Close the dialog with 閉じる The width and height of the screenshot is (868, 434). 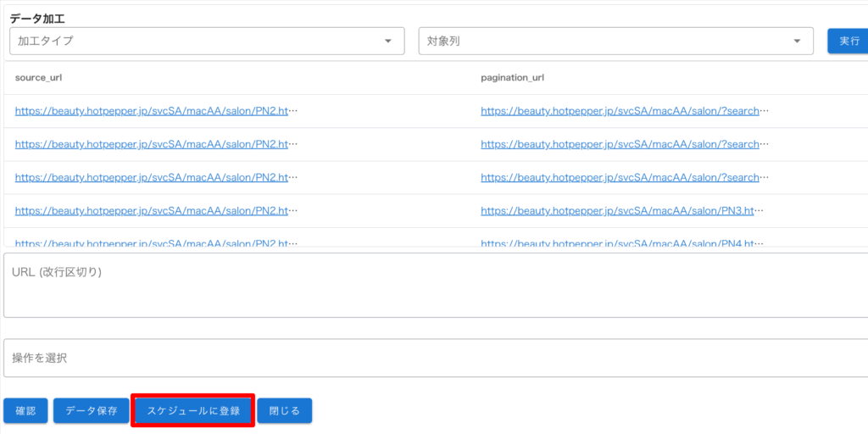click(x=284, y=411)
